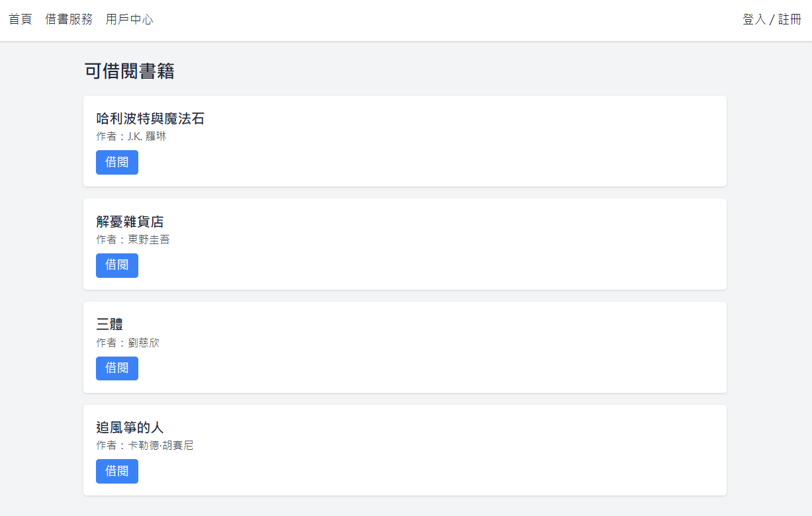The height and width of the screenshot is (516, 812).
Task: Click the title 追風箏的人
Action: (x=130, y=427)
